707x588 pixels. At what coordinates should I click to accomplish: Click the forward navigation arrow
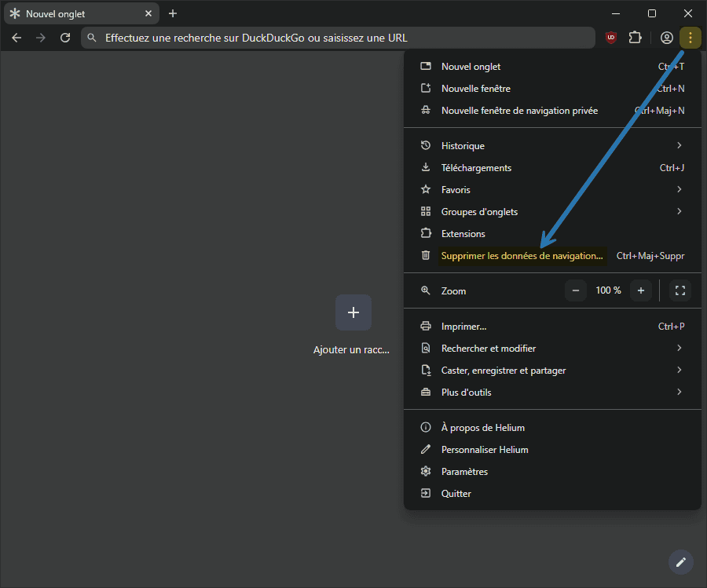pyautogui.click(x=41, y=38)
